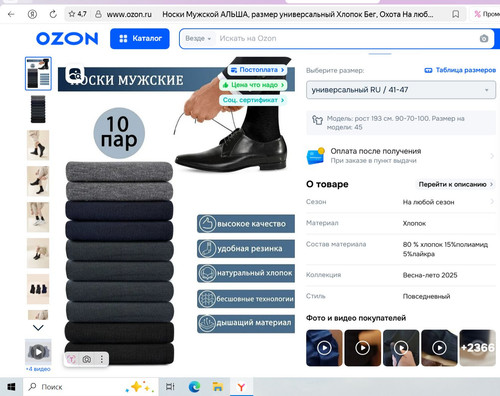Play the third customer video

(401, 348)
